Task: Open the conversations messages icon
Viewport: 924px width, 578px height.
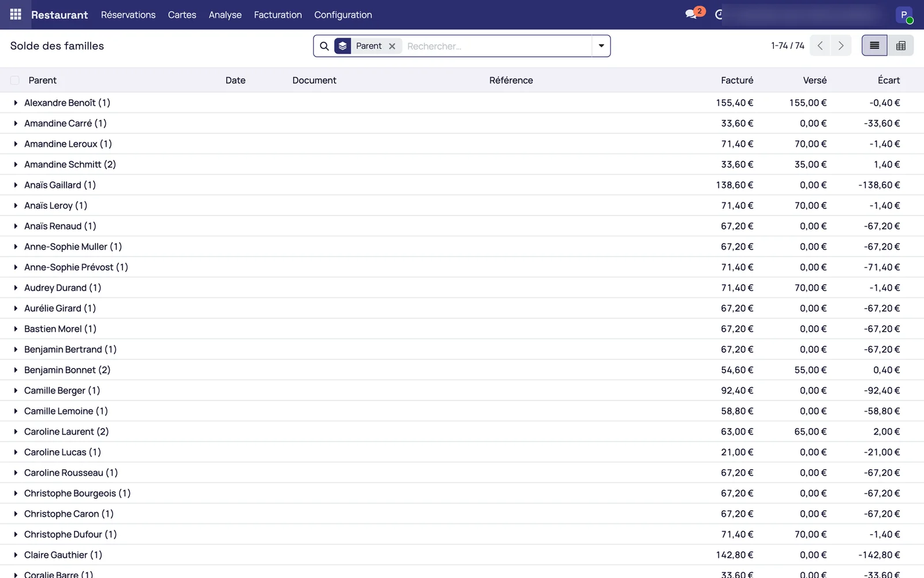Action: click(691, 14)
